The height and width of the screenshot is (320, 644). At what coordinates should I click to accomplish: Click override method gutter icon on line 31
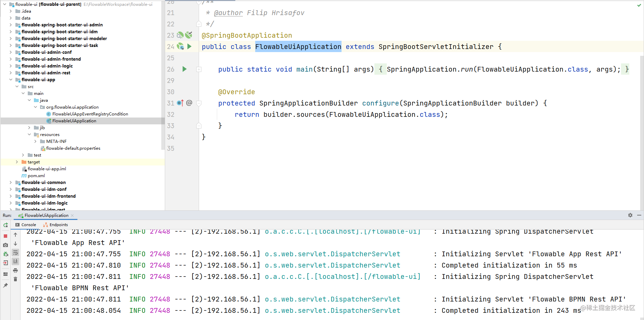click(x=180, y=103)
